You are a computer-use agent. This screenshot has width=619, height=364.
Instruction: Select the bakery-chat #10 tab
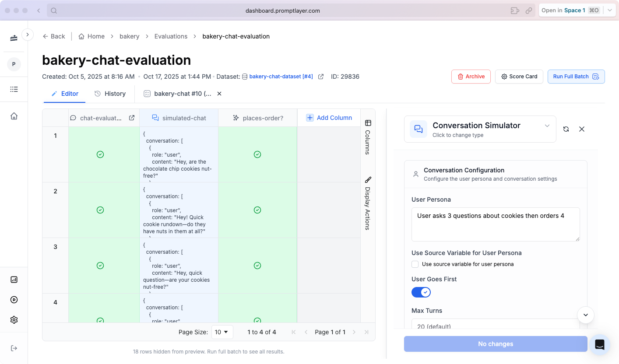(178, 94)
